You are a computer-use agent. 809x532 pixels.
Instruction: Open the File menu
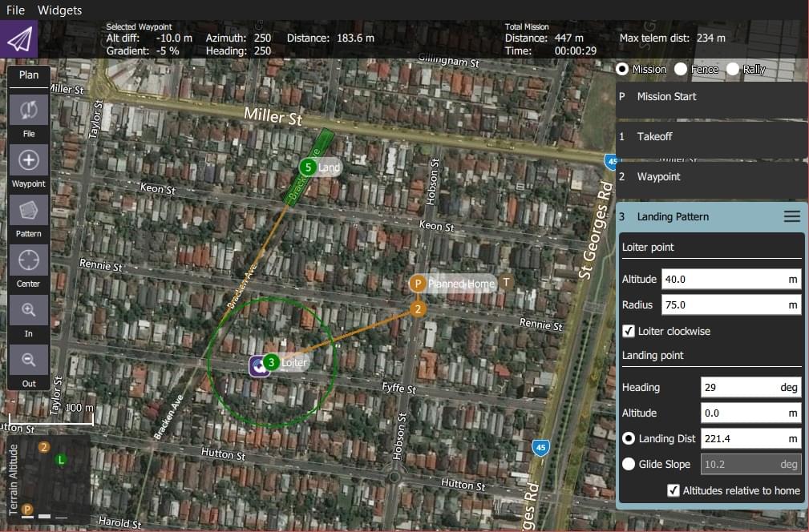[x=16, y=10]
